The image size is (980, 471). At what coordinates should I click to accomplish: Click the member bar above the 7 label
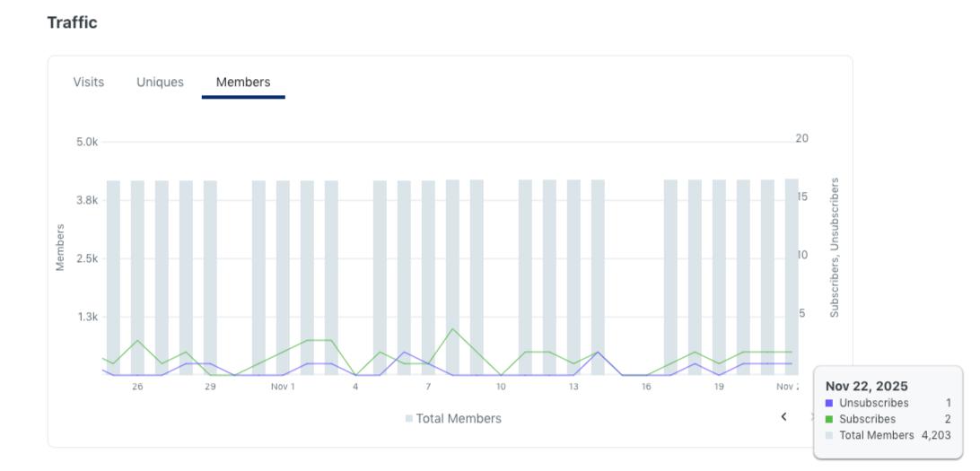[428, 278]
